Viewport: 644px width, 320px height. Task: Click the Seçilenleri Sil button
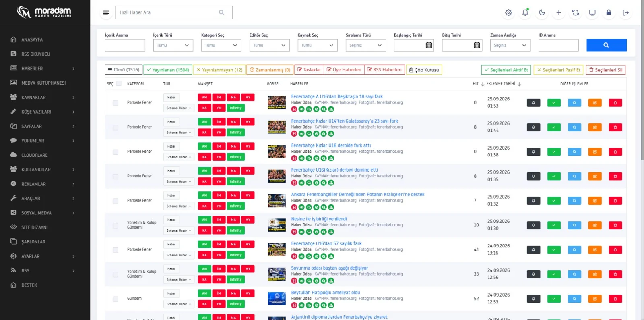tap(605, 70)
